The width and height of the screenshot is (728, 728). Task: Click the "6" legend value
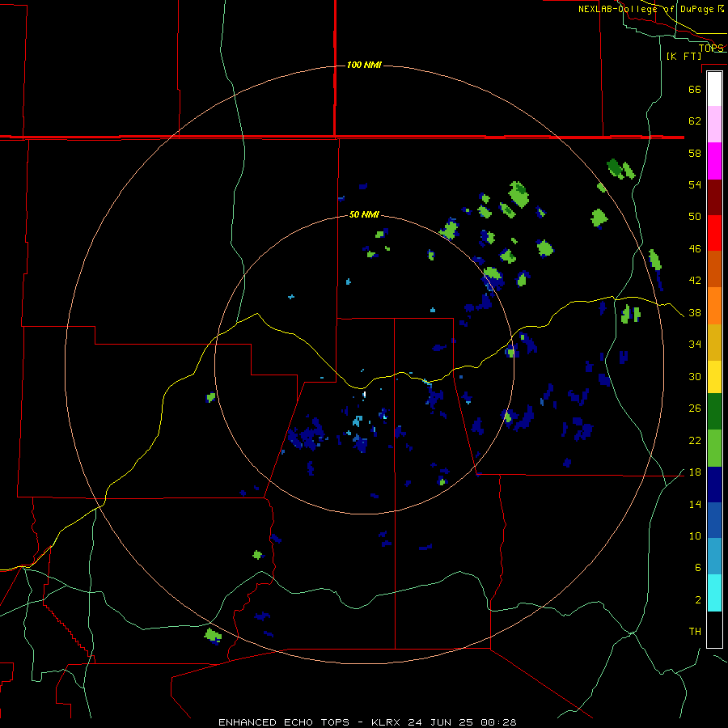(698, 568)
